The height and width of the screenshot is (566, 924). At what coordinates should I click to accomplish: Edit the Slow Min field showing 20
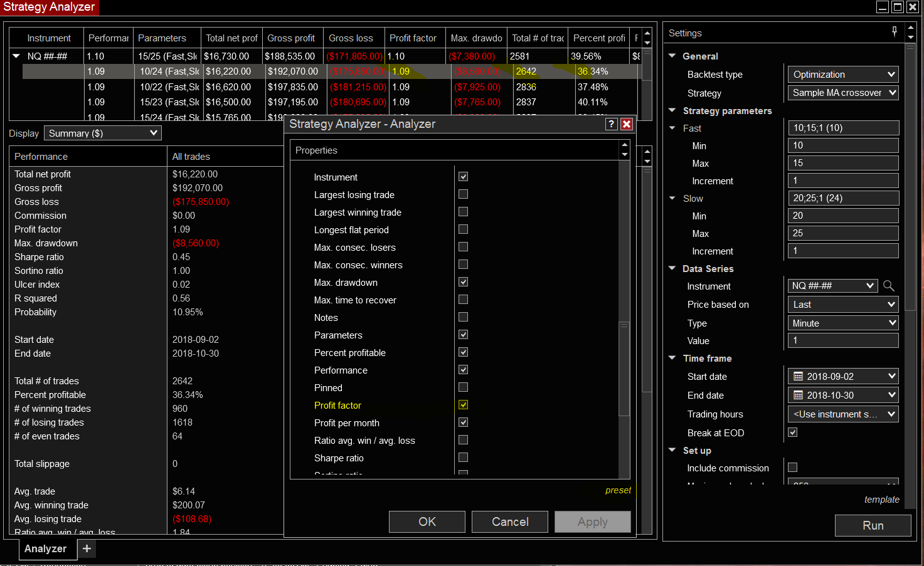point(843,216)
